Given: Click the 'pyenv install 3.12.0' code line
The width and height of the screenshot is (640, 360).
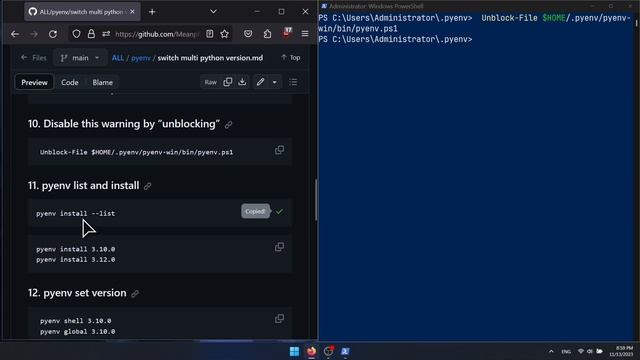Looking at the screenshot, I should 76,260.
